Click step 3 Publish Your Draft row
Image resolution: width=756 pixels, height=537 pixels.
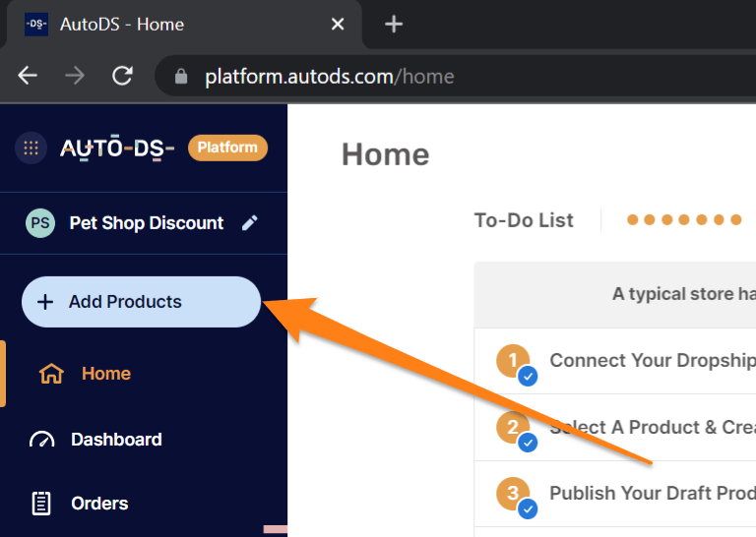(x=614, y=494)
